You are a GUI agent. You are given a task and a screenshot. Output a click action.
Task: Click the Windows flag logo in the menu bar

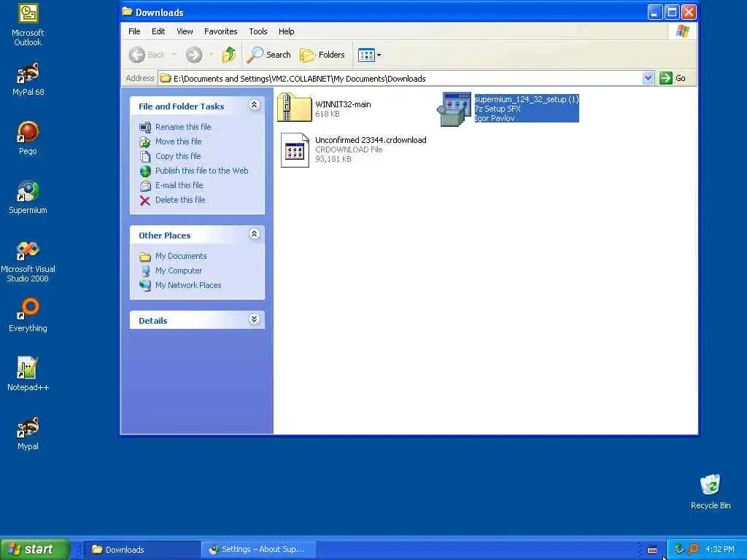[x=682, y=31]
